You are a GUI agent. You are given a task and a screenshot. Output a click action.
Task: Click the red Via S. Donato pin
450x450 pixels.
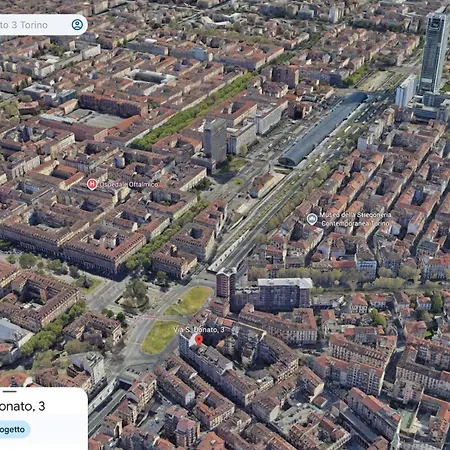pyautogui.click(x=199, y=340)
